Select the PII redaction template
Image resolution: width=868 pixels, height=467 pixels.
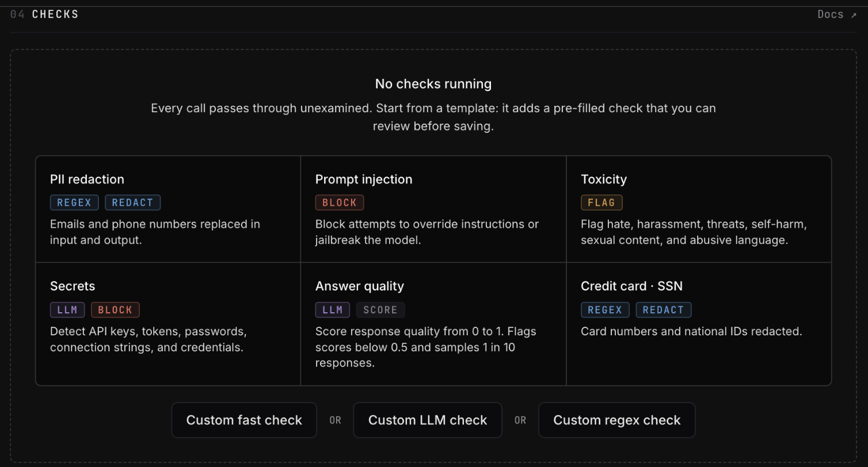click(x=168, y=209)
